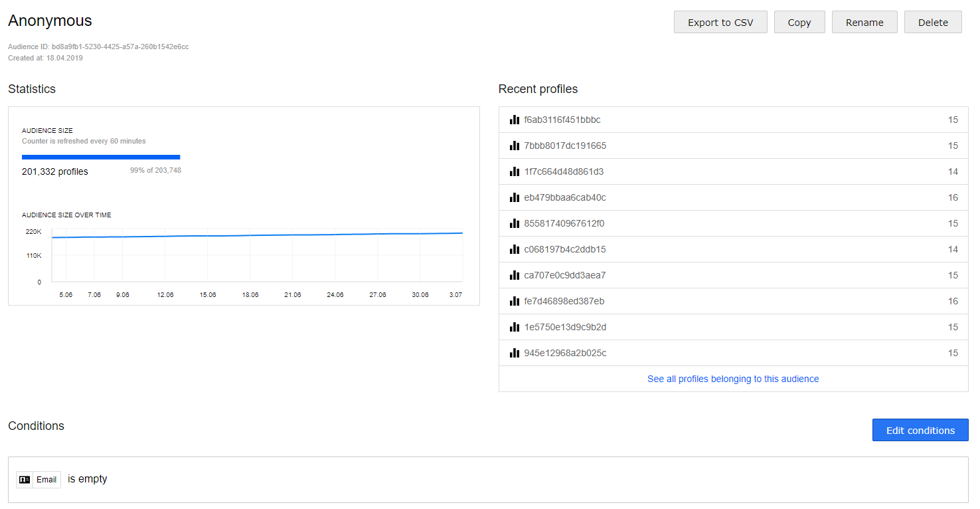Click bar chart icon beside profile 945e12968a2b025c
980x509 pixels.
click(514, 354)
